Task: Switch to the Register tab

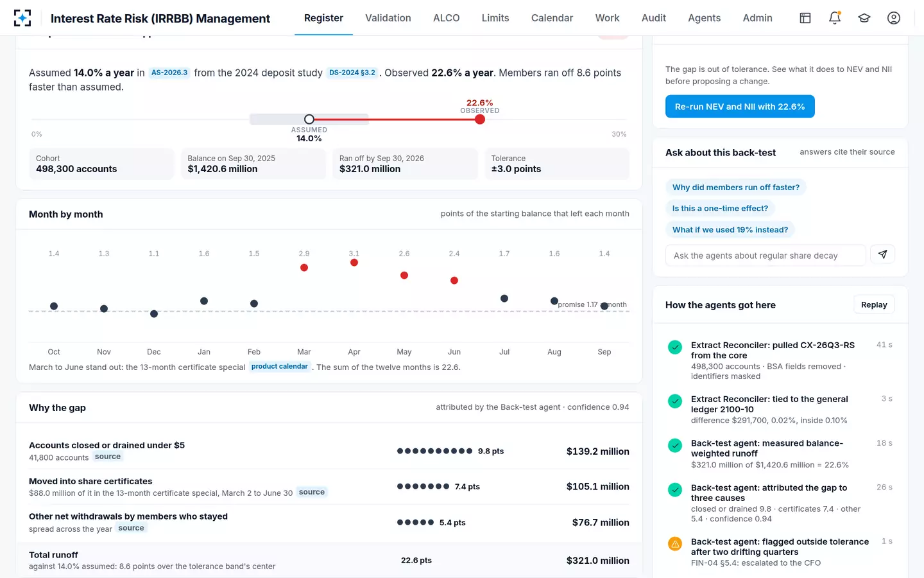Action: (x=323, y=18)
